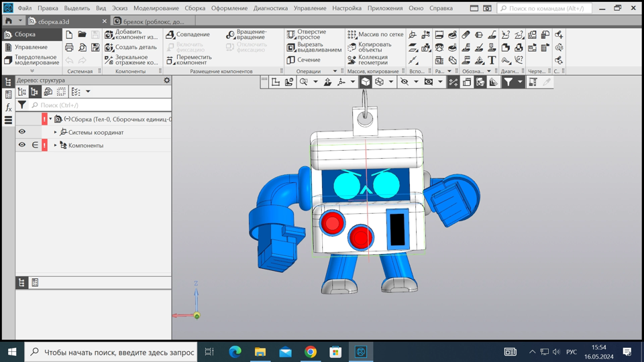Image resolution: width=644 pixels, height=362 pixels.
Task: Click the Save as icon
Action: [x=95, y=48]
